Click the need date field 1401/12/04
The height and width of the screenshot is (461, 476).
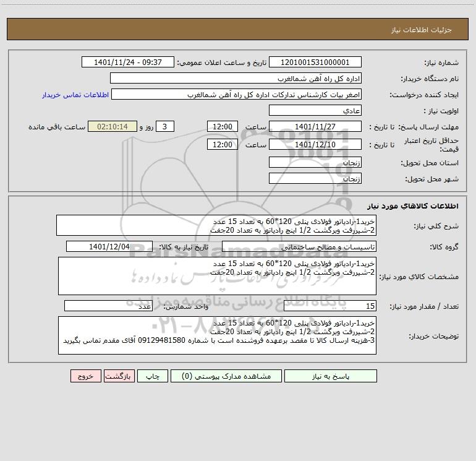pyautogui.click(x=109, y=247)
